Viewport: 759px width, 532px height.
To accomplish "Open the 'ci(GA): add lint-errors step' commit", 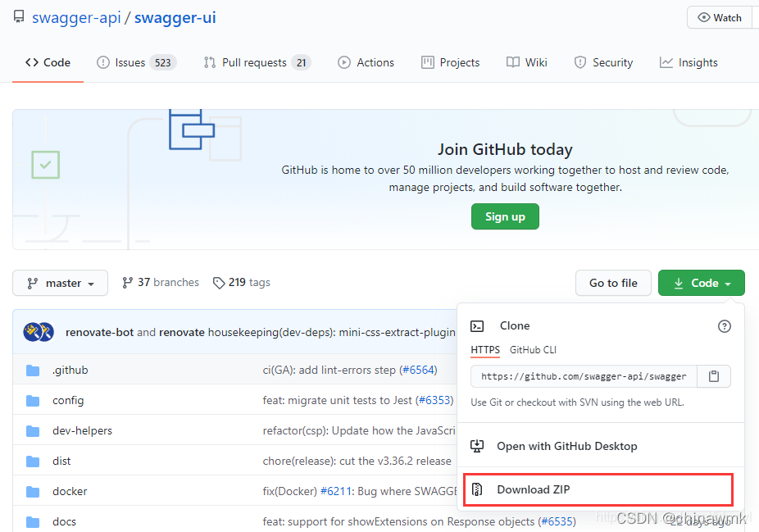I will [330, 370].
